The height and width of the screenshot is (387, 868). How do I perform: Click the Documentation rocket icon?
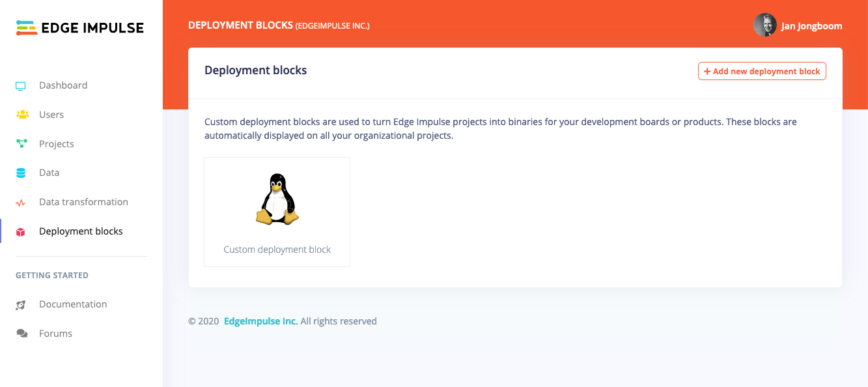[x=21, y=304]
